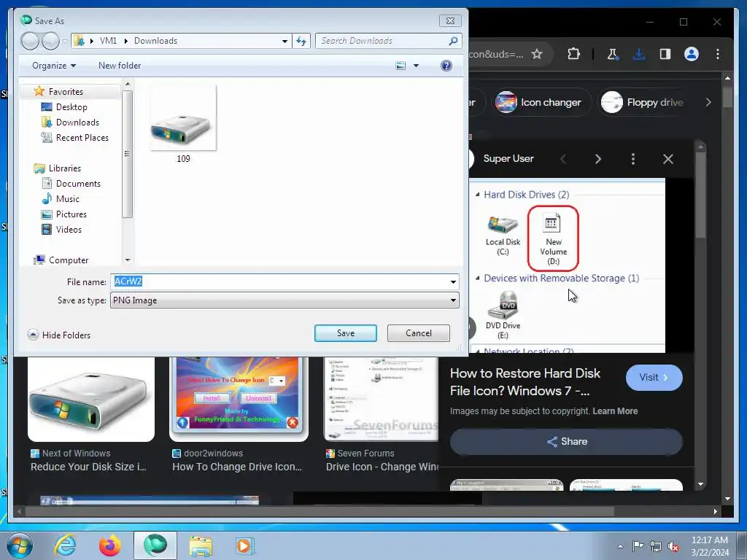The width and height of the screenshot is (747, 560).
Task: Close the Save As dialog
Action: 449,21
